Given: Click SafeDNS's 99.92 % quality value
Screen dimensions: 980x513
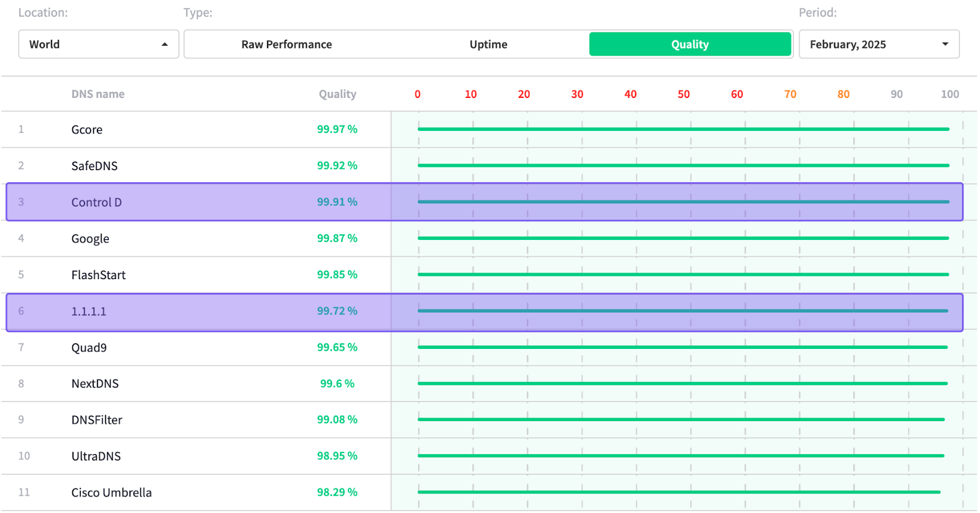Looking at the screenshot, I should point(337,165).
